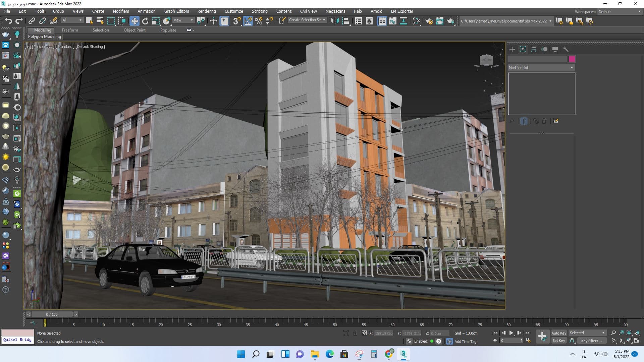The image size is (644, 362).
Task: Open the Render Setup teapot icon
Action: pos(429,21)
